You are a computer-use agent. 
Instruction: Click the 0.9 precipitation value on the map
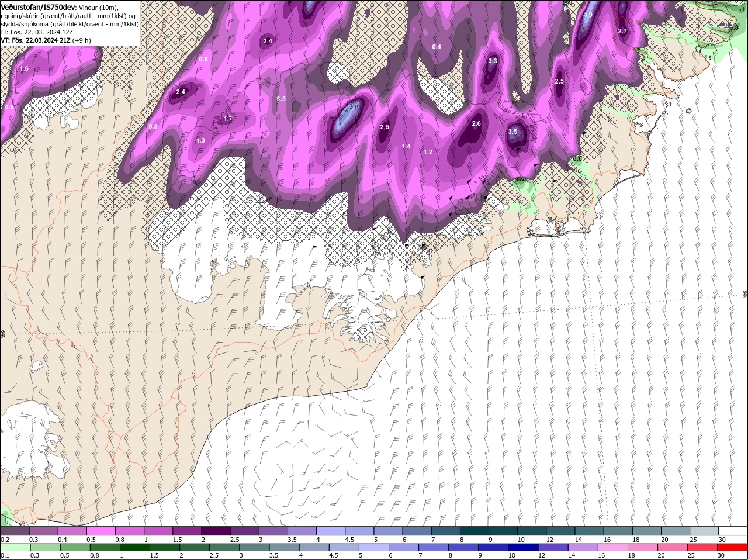click(153, 126)
